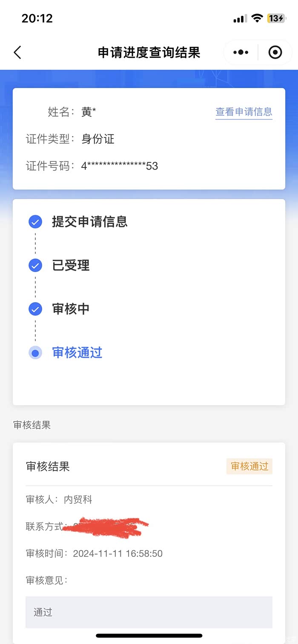
Task: Tap the back arrow icon
Action: coord(17,53)
